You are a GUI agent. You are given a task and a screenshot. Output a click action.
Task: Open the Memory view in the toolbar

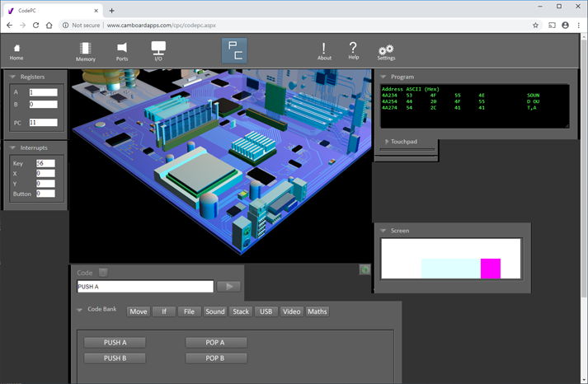86,51
